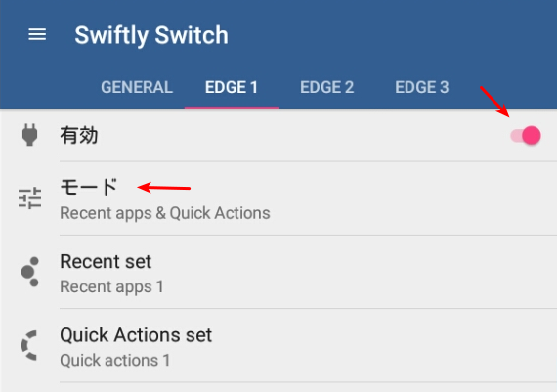557x392 pixels.
Task: Open the hamburger navigation menu
Action: (x=37, y=34)
